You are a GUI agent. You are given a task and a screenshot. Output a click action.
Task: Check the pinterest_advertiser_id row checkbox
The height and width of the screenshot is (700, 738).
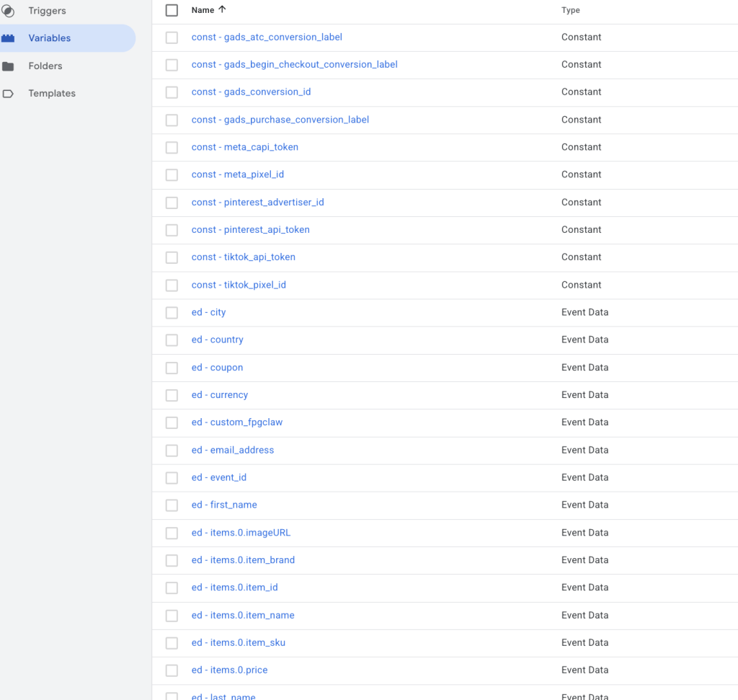point(172,203)
